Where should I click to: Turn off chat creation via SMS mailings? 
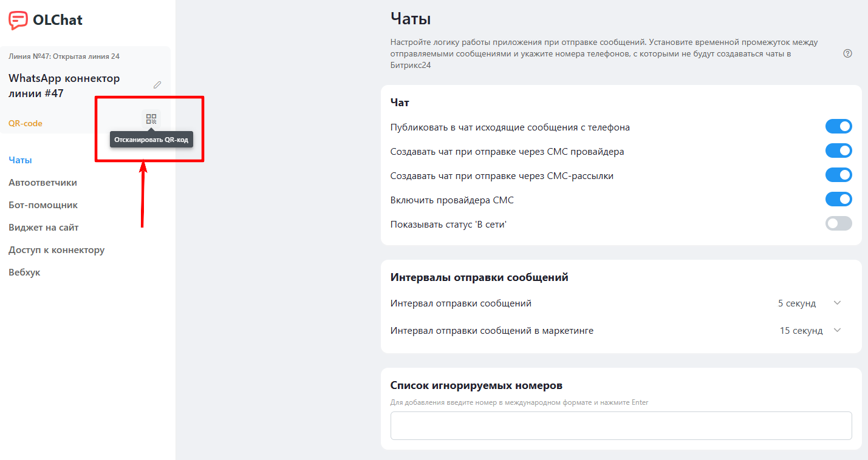838,175
